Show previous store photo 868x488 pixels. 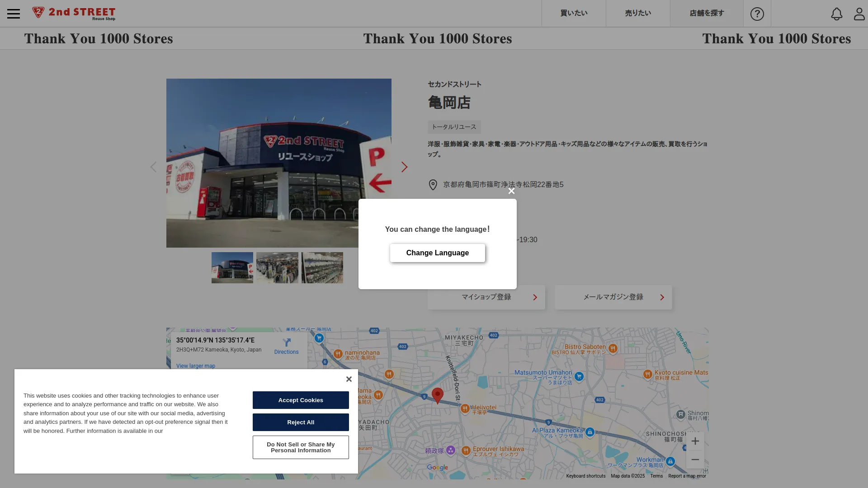pyautogui.click(x=153, y=167)
